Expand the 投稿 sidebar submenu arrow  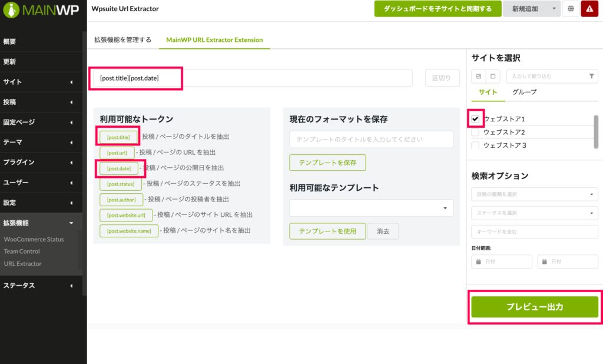pyautogui.click(x=71, y=102)
